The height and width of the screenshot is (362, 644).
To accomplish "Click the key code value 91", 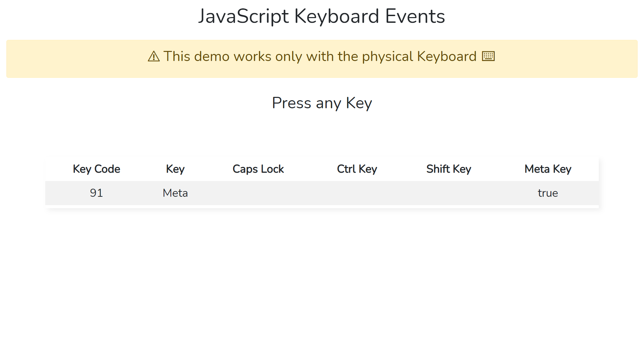I will [x=96, y=193].
